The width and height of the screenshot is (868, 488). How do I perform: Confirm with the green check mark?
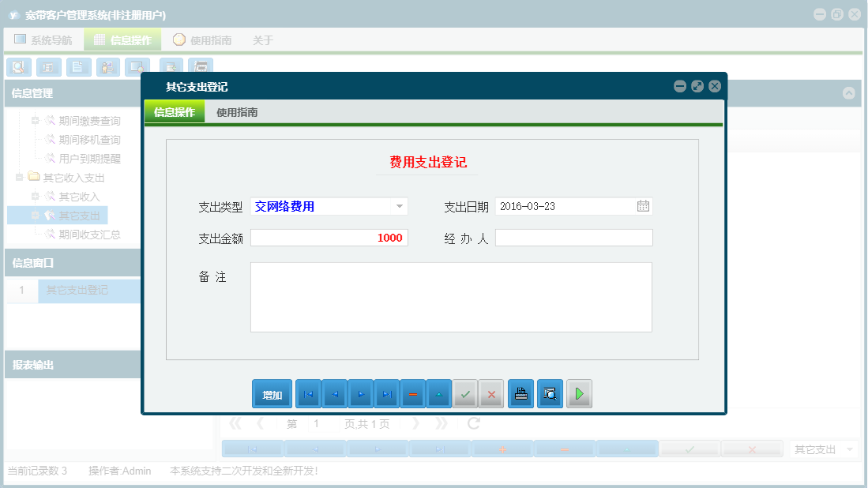point(465,393)
